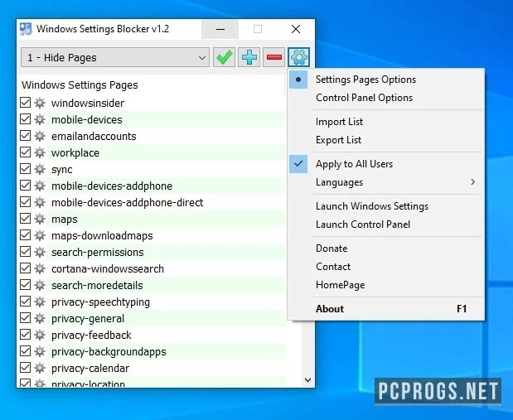Viewport: 513px width, 420px height.
Task: Click gear icon beside emailandaccounts
Action: 40,136
